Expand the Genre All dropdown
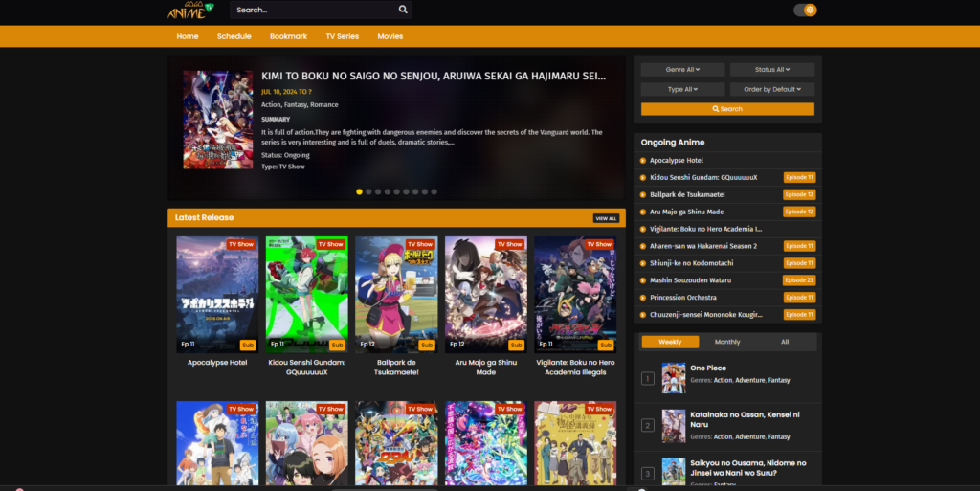The height and width of the screenshot is (491, 980). tap(682, 69)
